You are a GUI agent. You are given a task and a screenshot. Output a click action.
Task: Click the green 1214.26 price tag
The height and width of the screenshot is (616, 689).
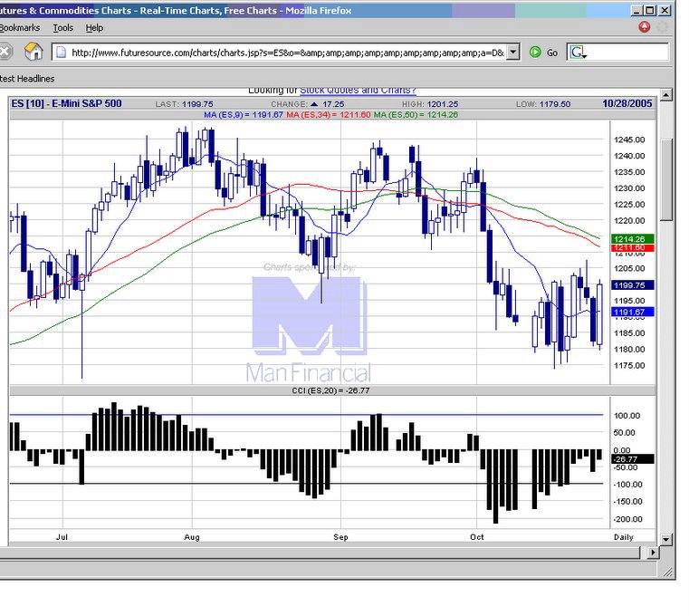632,239
